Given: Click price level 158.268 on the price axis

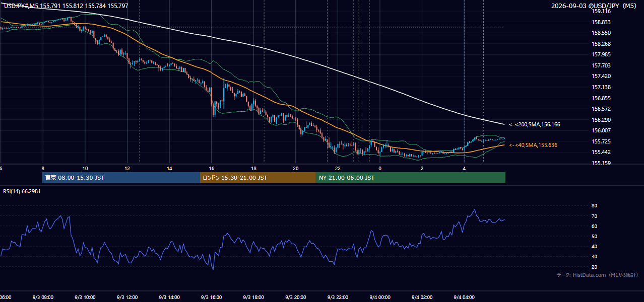Looking at the screenshot, I should click(601, 44).
